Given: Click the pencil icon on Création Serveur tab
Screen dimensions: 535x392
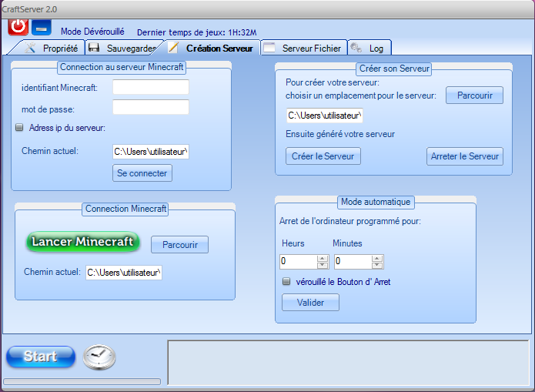Looking at the screenshot, I should tap(173, 48).
